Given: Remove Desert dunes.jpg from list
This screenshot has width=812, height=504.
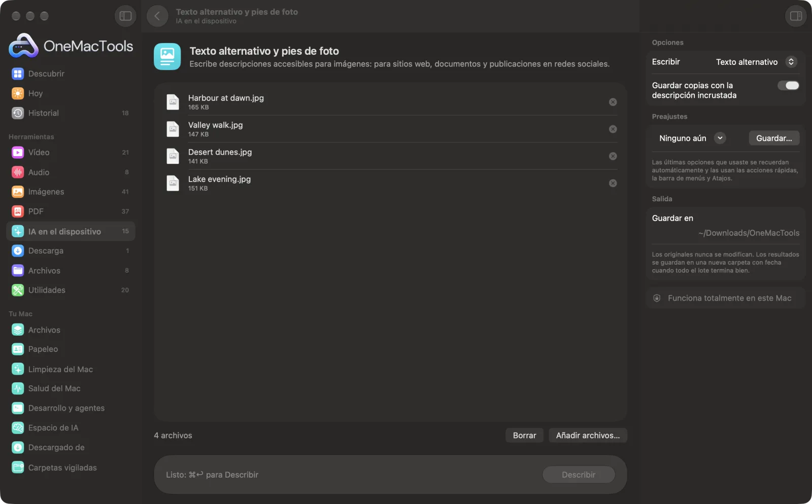Looking at the screenshot, I should click(613, 156).
